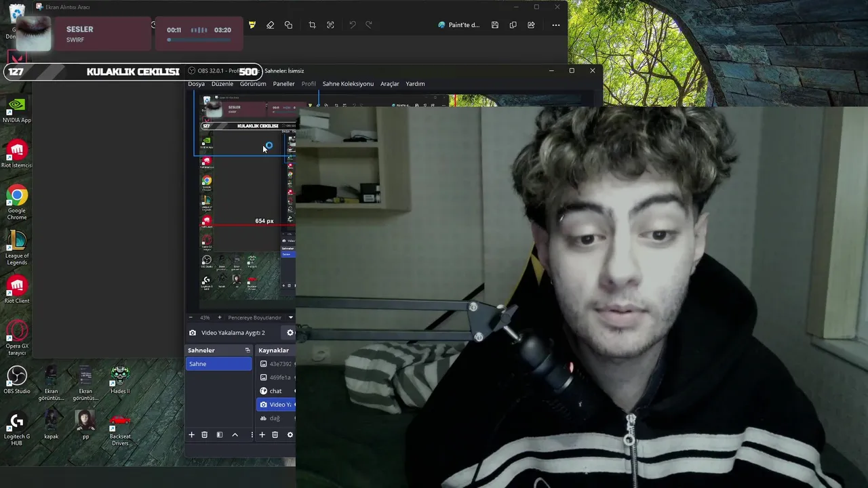Delete the selected scene with trash icon
The height and width of the screenshot is (488, 868).
click(x=204, y=435)
